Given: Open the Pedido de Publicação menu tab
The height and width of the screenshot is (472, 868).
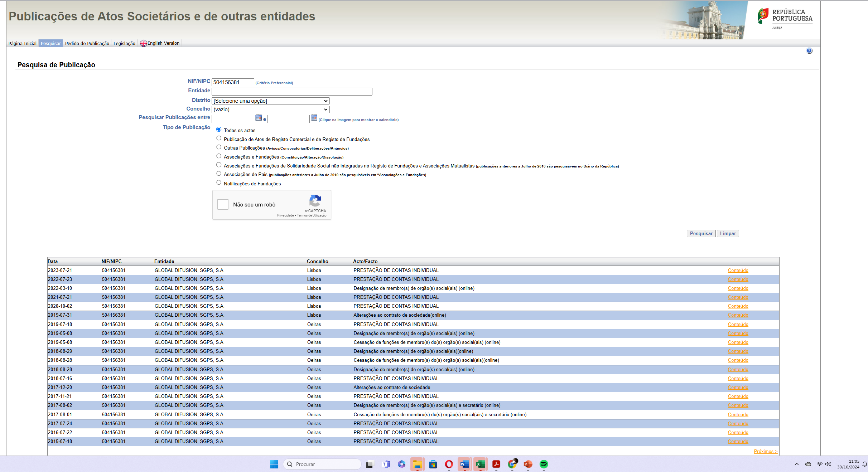Looking at the screenshot, I should [87, 43].
